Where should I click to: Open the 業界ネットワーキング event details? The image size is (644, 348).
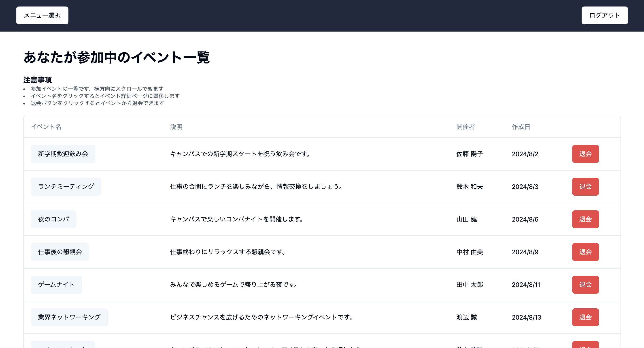pyautogui.click(x=69, y=317)
